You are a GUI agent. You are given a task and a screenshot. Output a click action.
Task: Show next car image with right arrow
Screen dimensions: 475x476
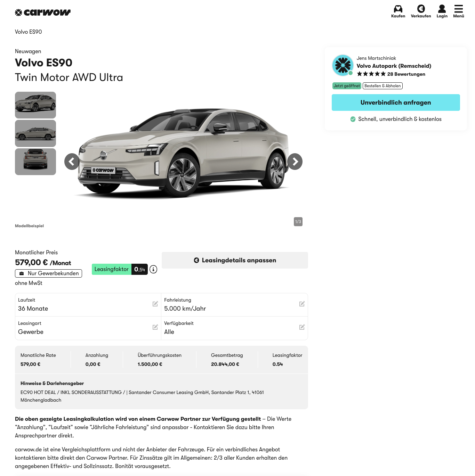pos(295,162)
